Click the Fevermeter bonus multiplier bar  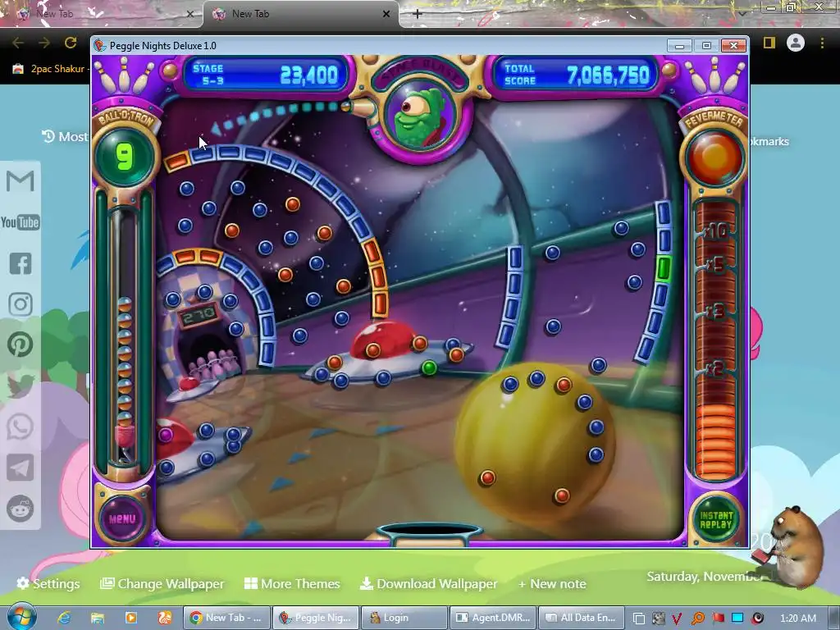click(x=715, y=340)
